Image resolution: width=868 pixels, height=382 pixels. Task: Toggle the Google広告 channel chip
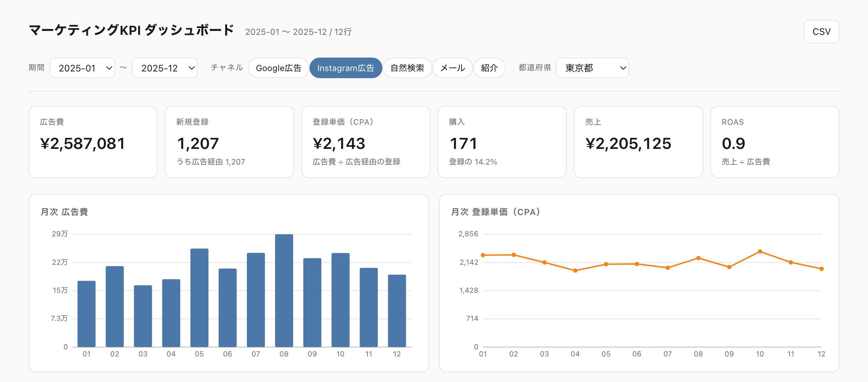click(279, 68)
